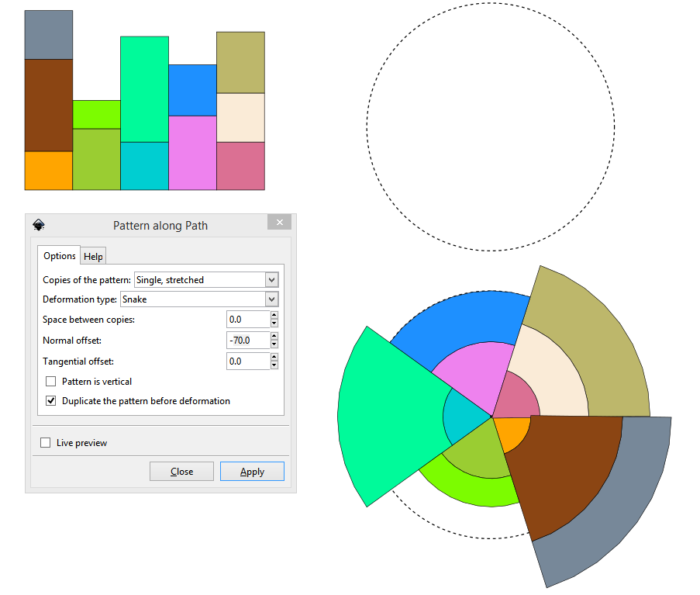Screen dimensions: 700x595
Task: Select the orange rectangle in the bar pattern
Action: [x=48, y=171]
